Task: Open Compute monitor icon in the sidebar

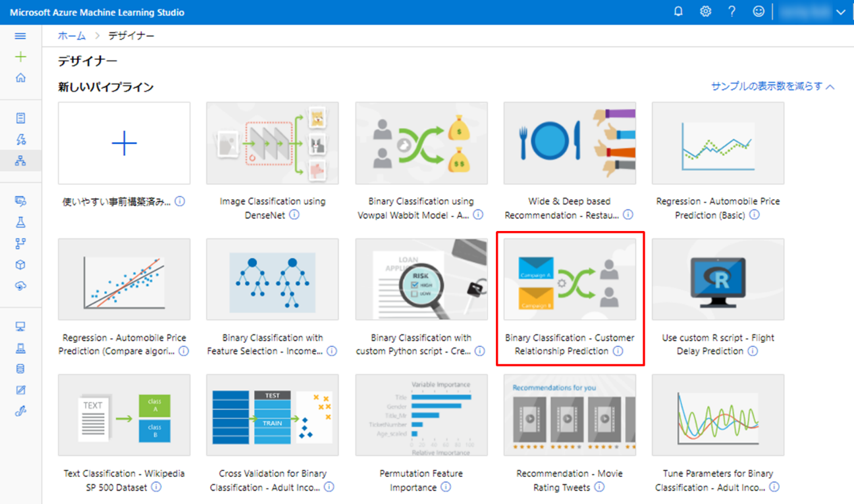Action: pos(20,327)
